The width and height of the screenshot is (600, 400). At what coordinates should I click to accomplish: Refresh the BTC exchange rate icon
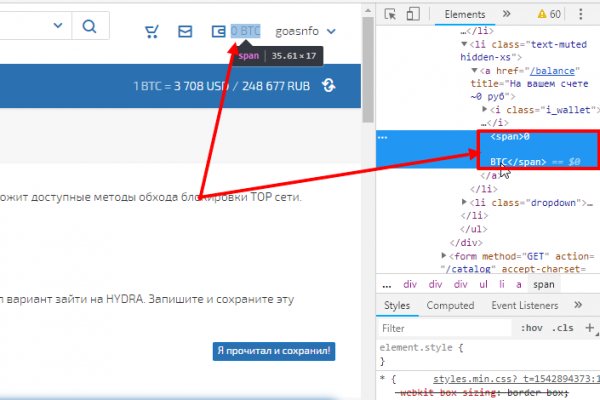(328, 87)
